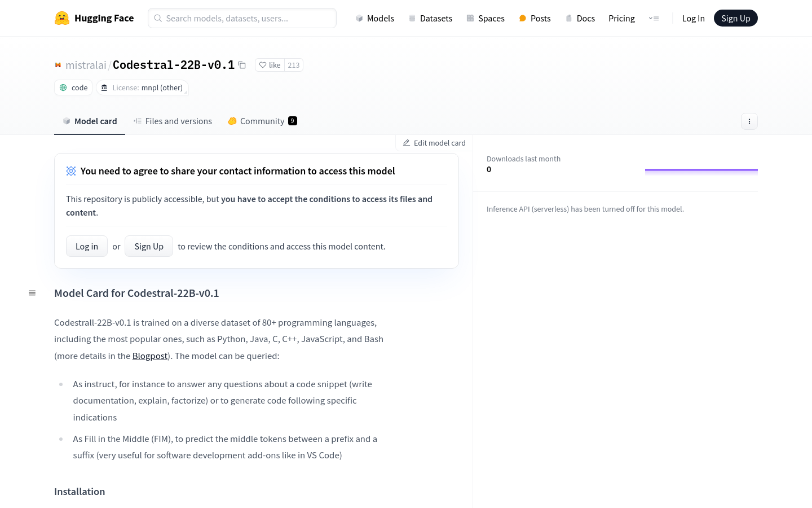The image size is (812, 508).
Task: Click the Installation heading
Action: (x=80, y=492)
